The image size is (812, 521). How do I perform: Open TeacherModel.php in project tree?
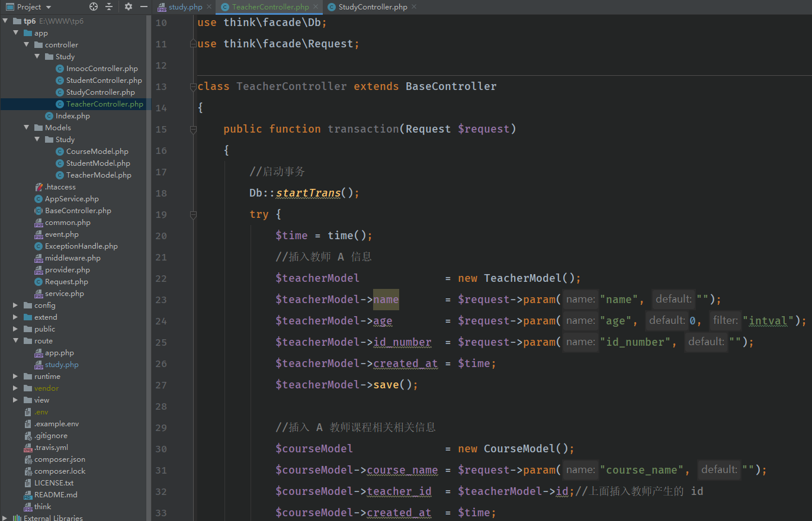tap(99, 175)
